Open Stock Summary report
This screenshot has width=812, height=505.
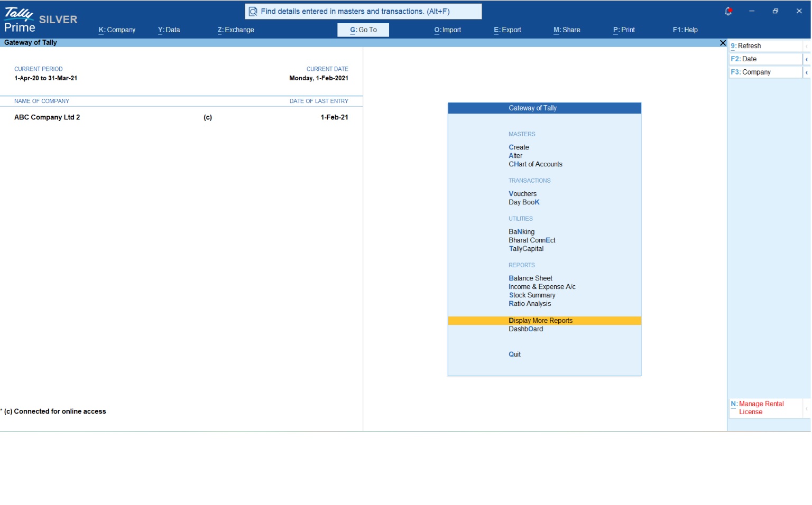click(532, 295)
